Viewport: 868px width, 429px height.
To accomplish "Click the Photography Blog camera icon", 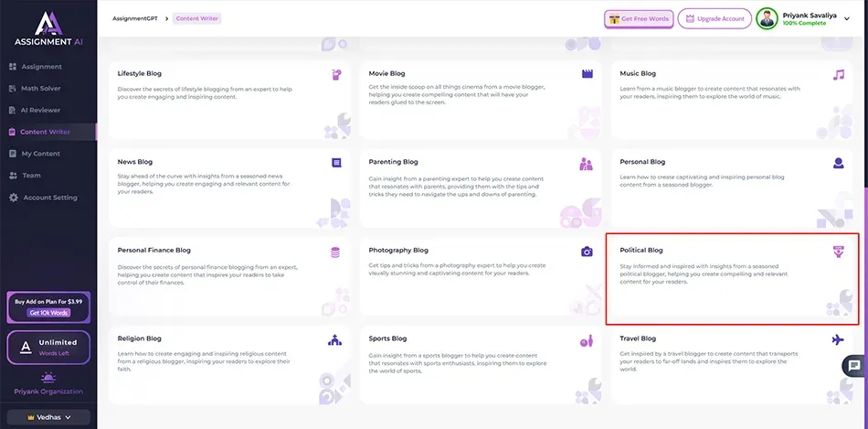I will 587,252.
